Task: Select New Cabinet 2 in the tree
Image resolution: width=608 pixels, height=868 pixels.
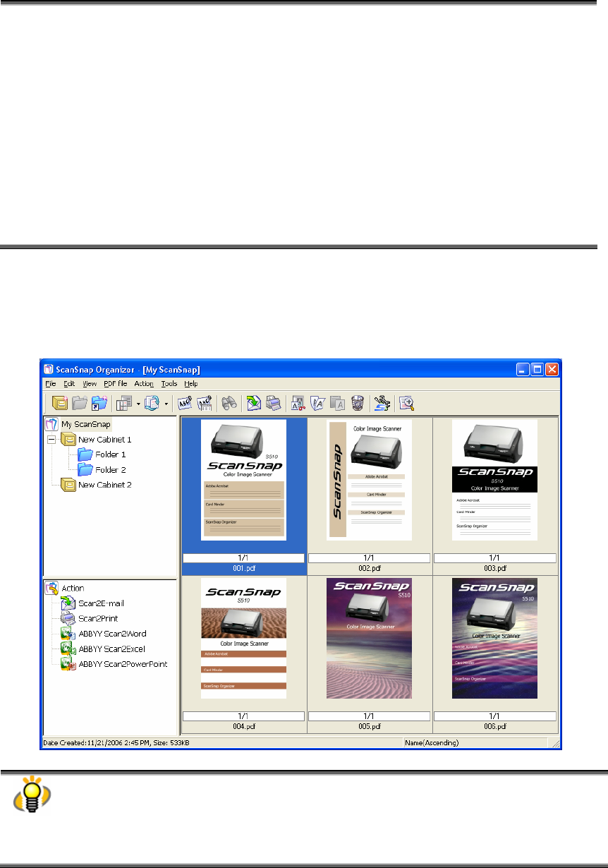Action: click(104, 485)
